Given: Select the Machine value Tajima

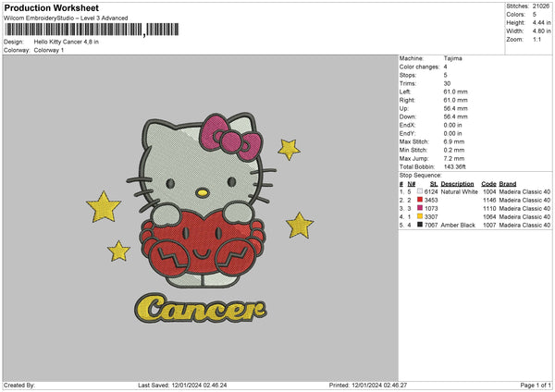Looking at the screenshot, I should tap(452, 58).
